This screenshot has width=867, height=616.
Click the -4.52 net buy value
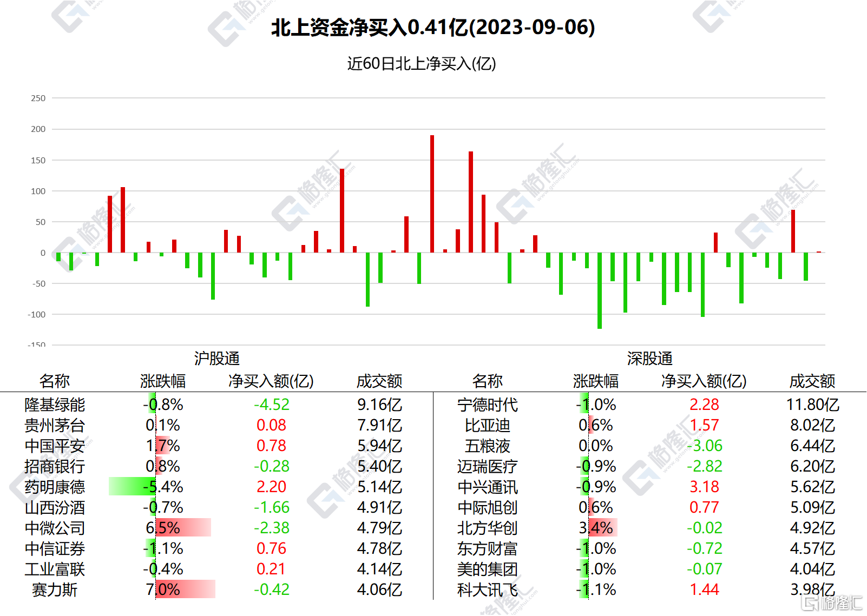pos(271,405)
